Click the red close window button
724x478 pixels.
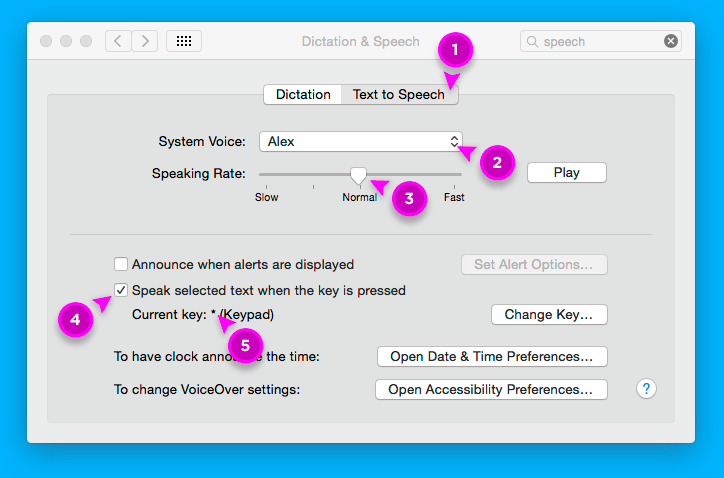46,41
